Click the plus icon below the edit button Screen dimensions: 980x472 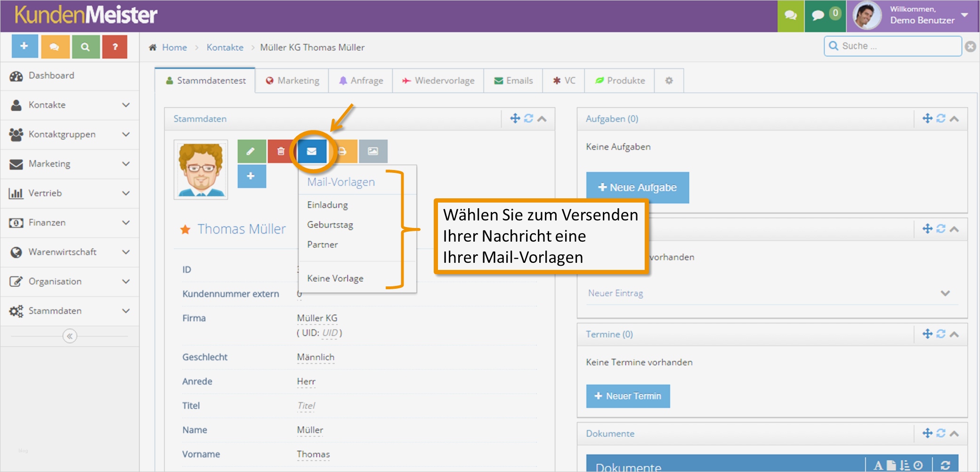click(x=251, y=176)
